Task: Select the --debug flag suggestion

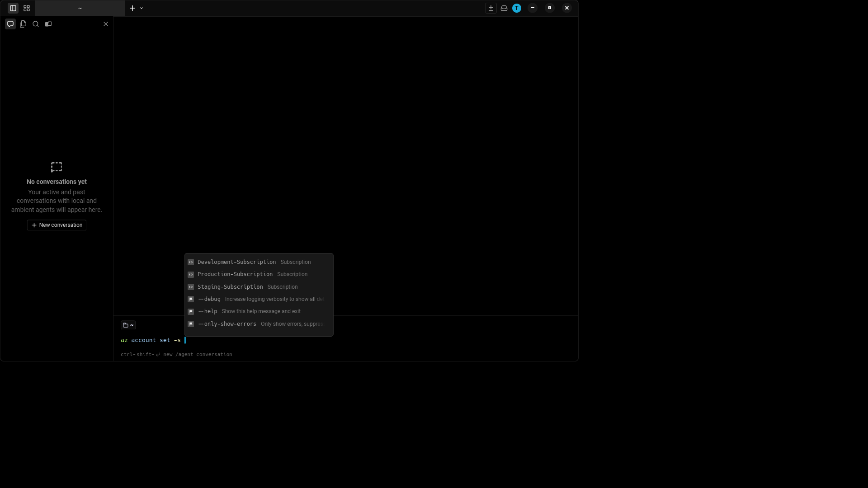Action: pos(259,299)
